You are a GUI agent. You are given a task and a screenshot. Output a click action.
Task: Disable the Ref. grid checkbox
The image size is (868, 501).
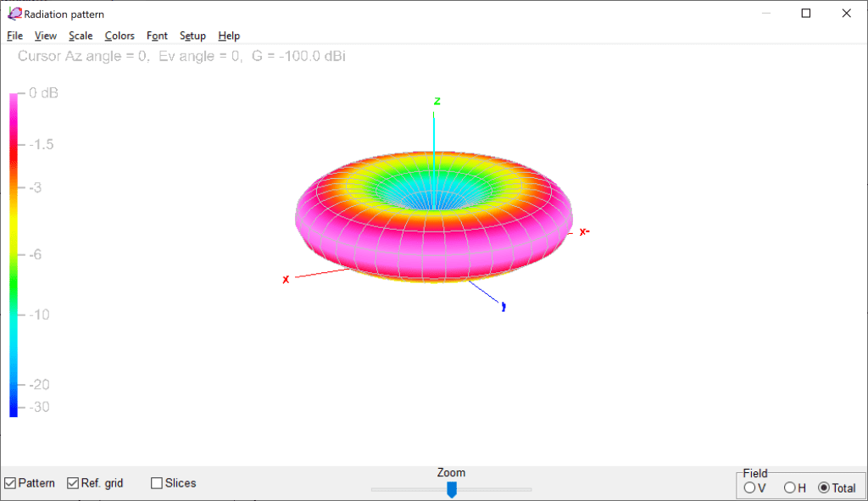[73, 483]
